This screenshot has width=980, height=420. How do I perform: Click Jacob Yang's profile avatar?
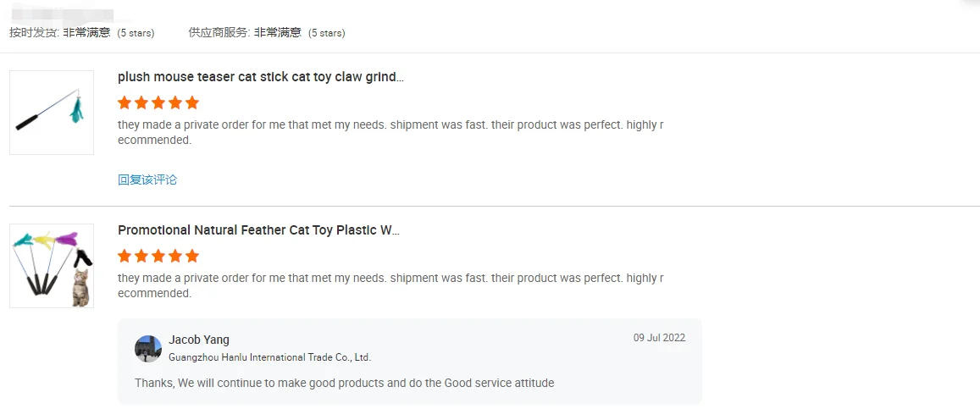(148, 348)
